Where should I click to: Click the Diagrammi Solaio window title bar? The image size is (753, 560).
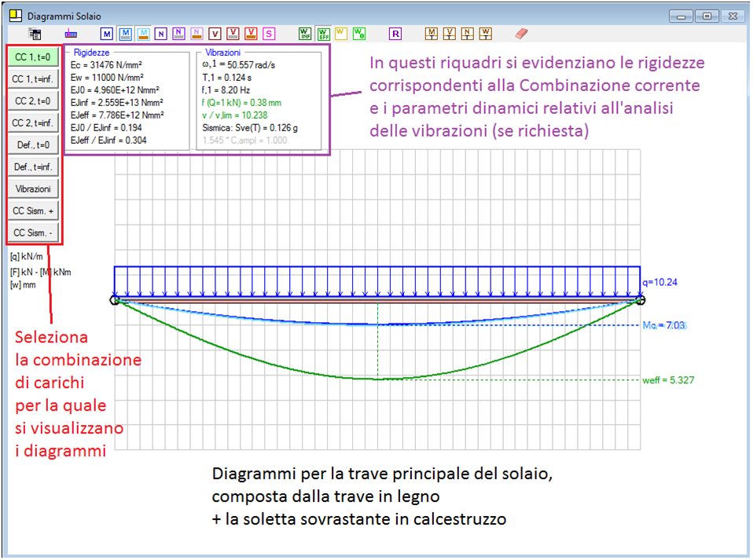pos(314,16)
